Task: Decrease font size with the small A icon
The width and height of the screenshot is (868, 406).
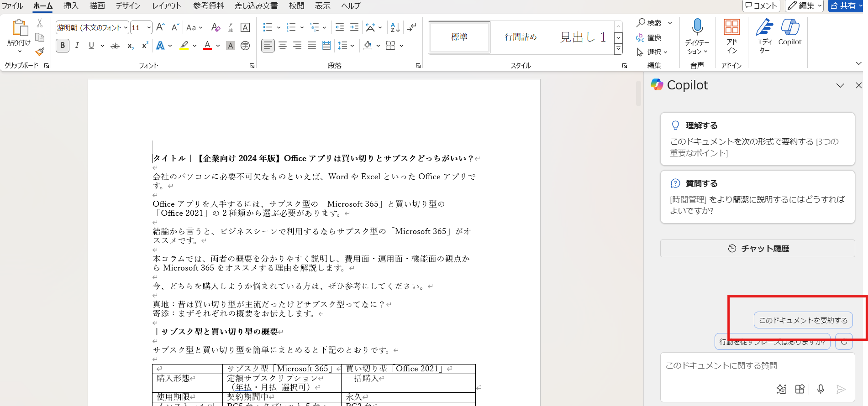Action: click(175, 27)
